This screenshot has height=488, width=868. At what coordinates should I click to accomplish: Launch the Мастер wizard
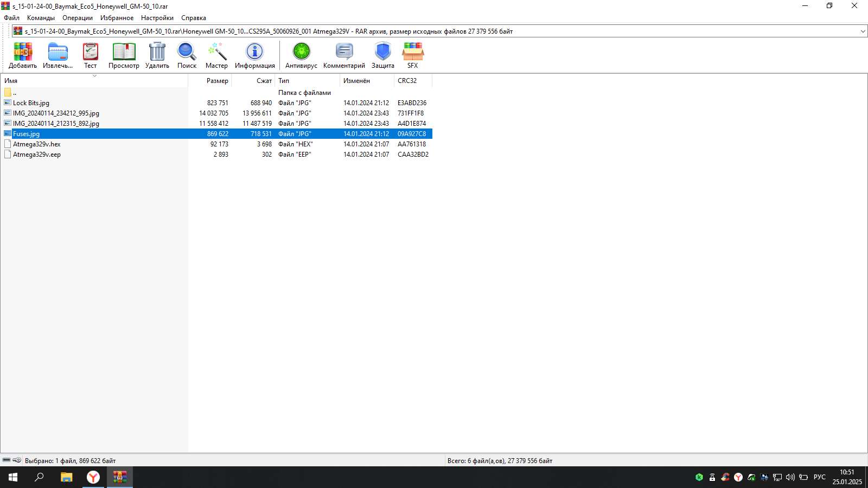point(216,55)
